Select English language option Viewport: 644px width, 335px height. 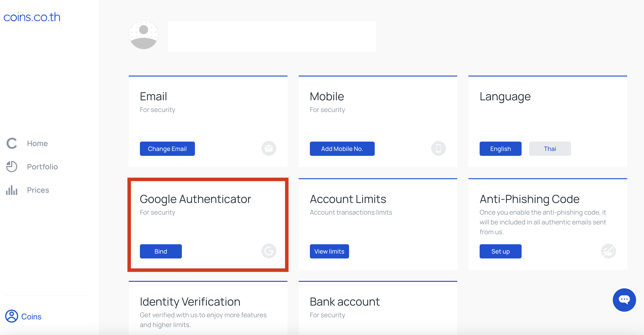pos(500,149)
